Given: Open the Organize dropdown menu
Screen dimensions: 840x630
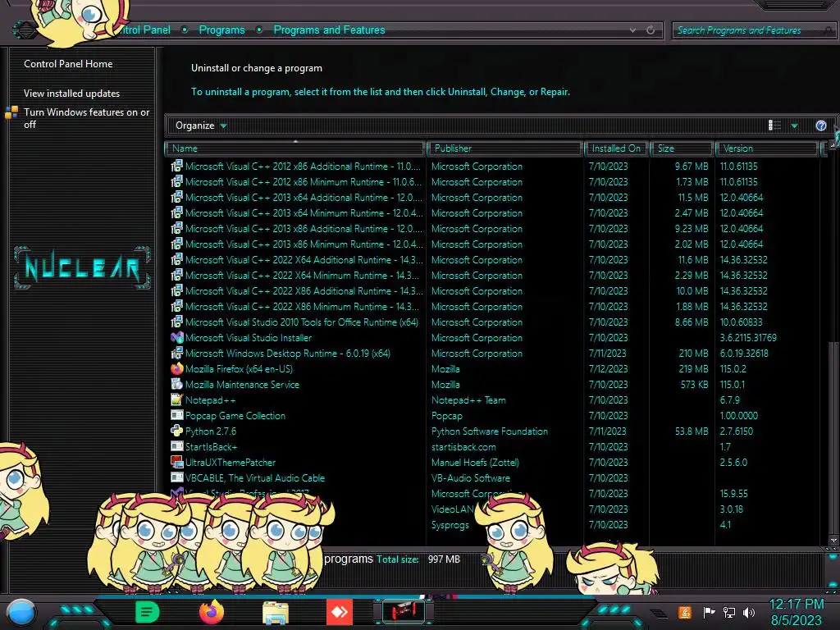Looking at the screenshot, I should click(201, 126).
